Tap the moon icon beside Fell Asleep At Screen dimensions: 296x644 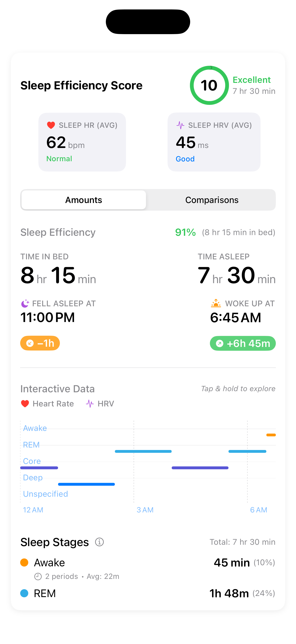pos(25,304)
